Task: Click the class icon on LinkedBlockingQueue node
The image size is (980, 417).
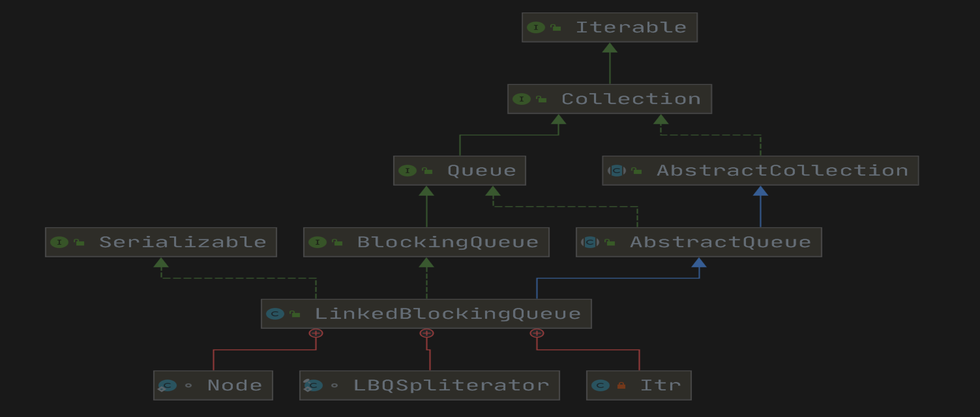Action: point(275,314)
